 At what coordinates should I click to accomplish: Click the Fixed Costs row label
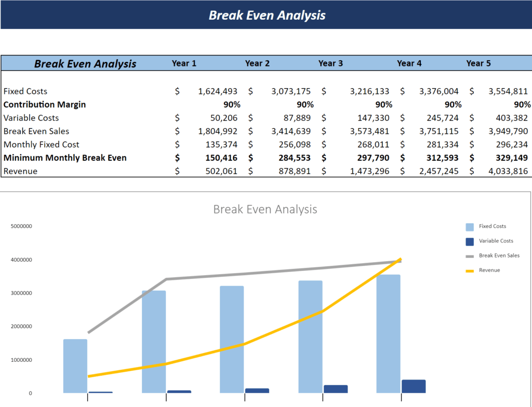point(25,91)
